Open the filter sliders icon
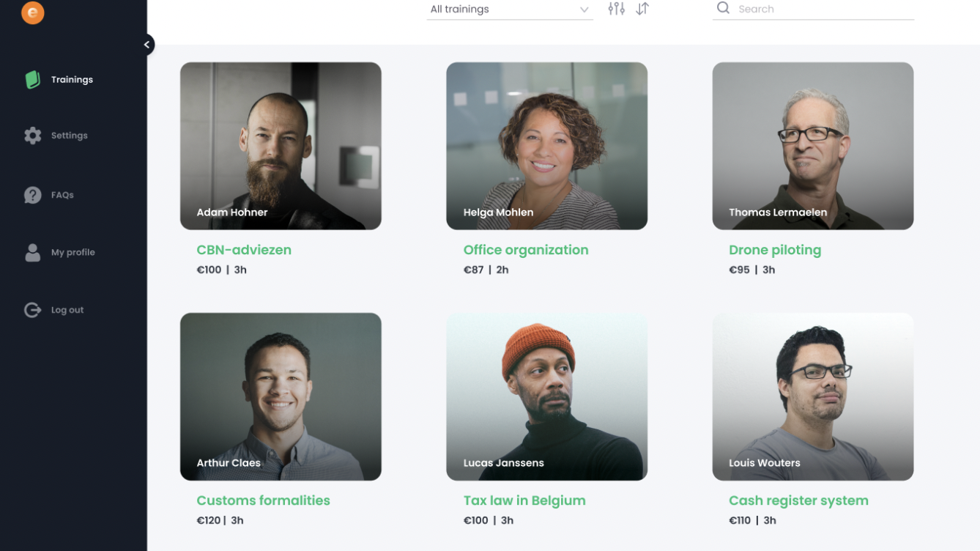This screenshot has width=980, height=551. (616, 9)
